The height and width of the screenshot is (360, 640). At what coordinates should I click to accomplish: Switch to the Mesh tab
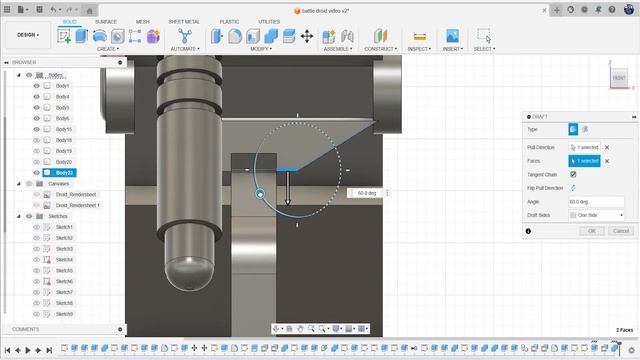click(x=142, y=22)
